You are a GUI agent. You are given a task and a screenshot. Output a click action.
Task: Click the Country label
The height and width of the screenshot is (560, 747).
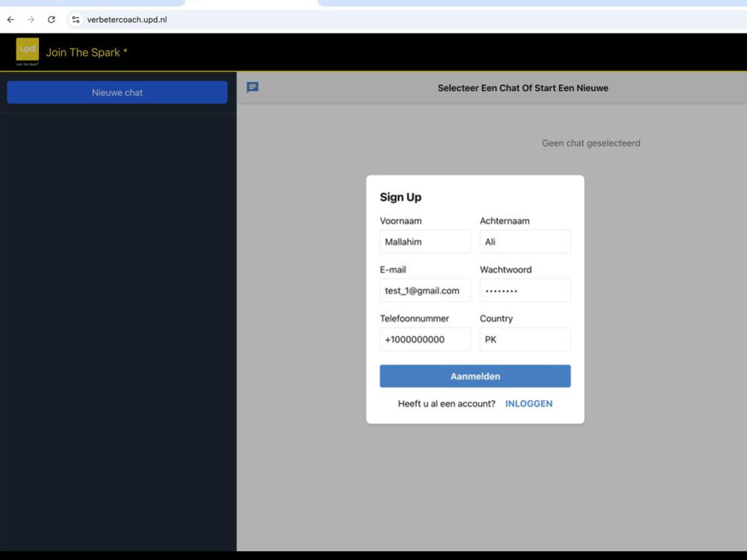click(x=496, y=319)
